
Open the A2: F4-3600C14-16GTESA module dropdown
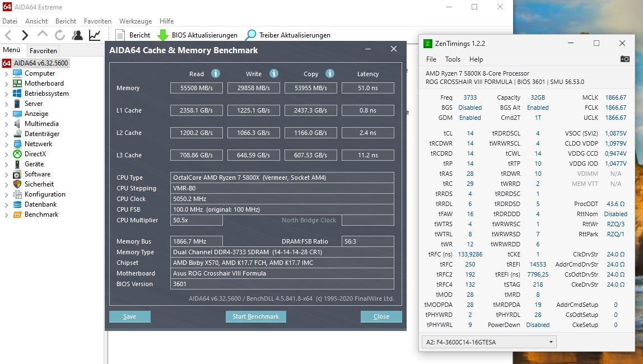coord(489,342)
